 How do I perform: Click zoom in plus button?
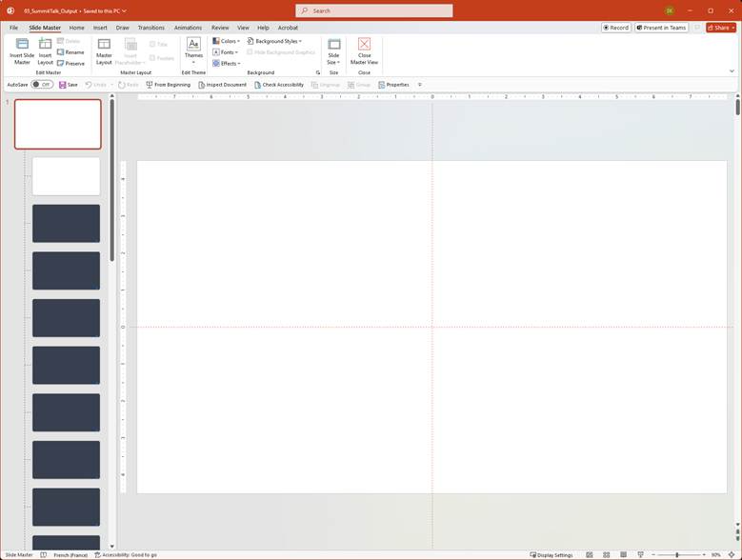[x=704, y=555]
